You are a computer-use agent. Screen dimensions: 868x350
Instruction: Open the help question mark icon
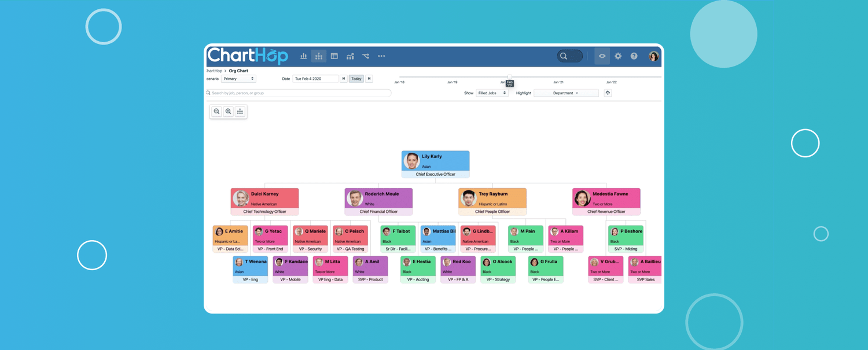tap(634, 56)
